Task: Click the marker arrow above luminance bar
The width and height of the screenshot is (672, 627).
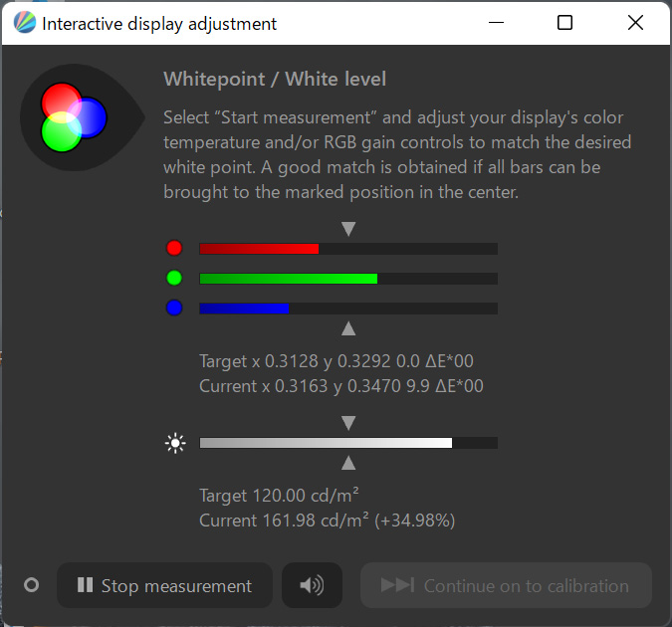Action: 348,423
